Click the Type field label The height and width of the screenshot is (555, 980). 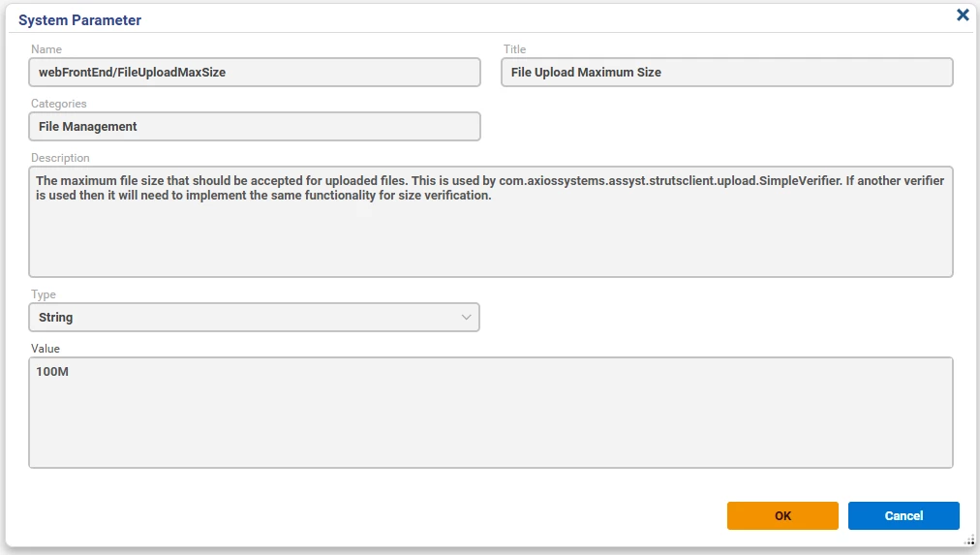[44, 294]
